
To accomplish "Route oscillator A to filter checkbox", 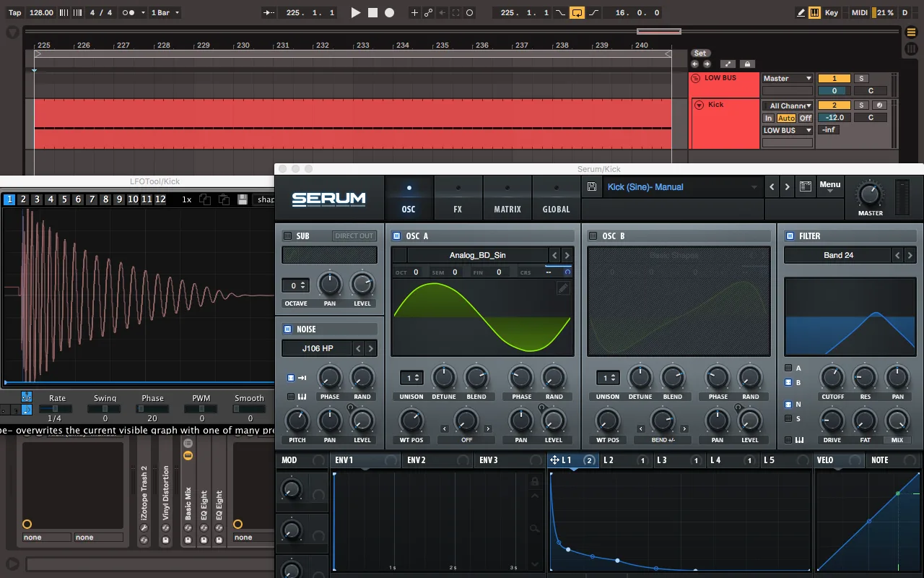I will [x=788, y=368].
